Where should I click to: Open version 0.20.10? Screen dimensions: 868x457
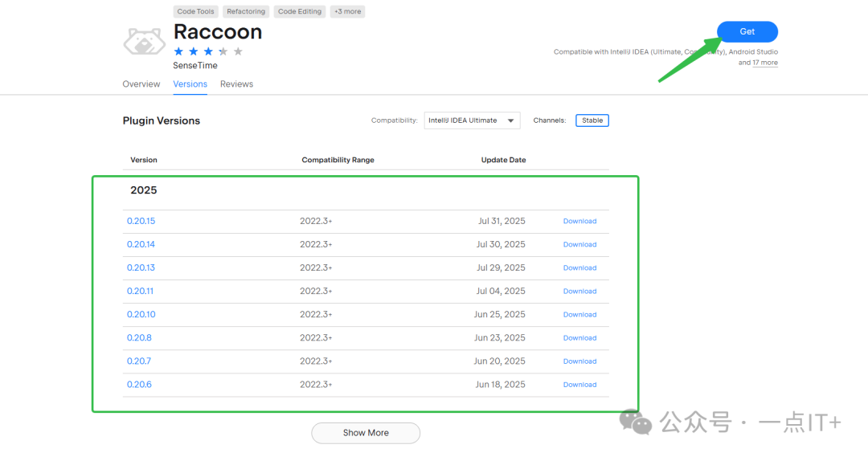pos(141,314)
